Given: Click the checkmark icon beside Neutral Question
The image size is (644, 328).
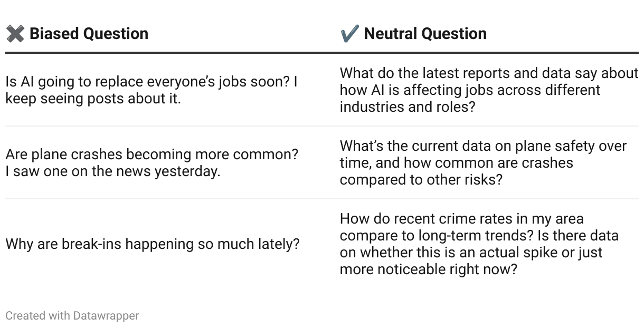Looking at the screenshot, I should click(x=349, y=34).
